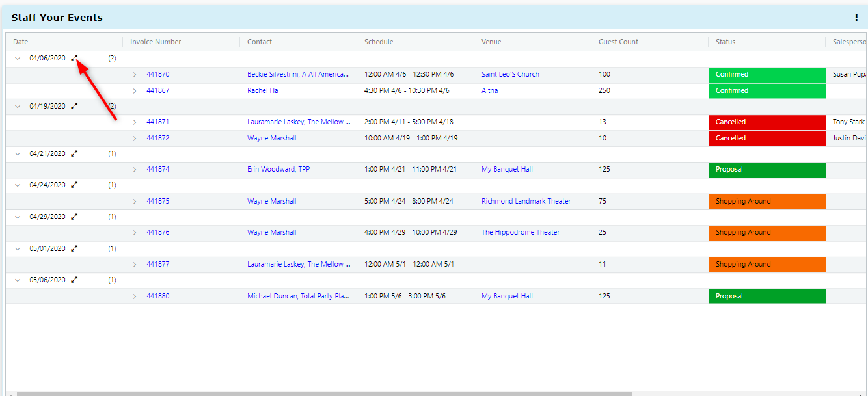Click the expand-arrows icon beside 04/06/2020
Image resolution: width=868 pixels, height=396 pixels.
pyautogui.click(x=74, y=59)
